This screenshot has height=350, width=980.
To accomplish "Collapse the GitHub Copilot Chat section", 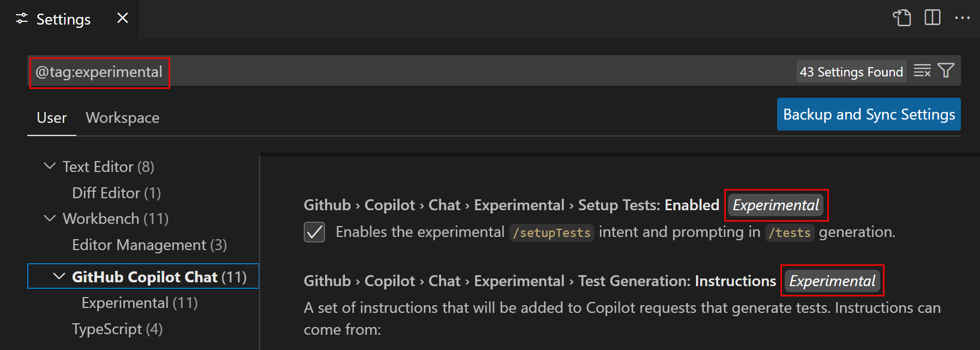I will pyautogui.click(x=60, y=276).
